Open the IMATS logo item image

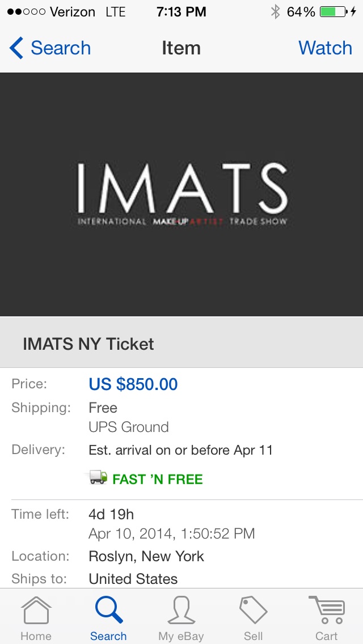pyautogui.click(x=181, y=194)
